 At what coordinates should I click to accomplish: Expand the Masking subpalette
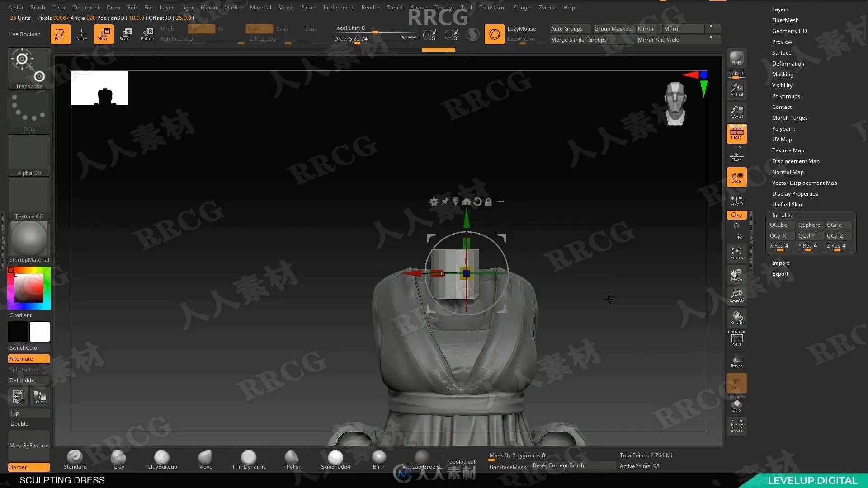[783, 75]
